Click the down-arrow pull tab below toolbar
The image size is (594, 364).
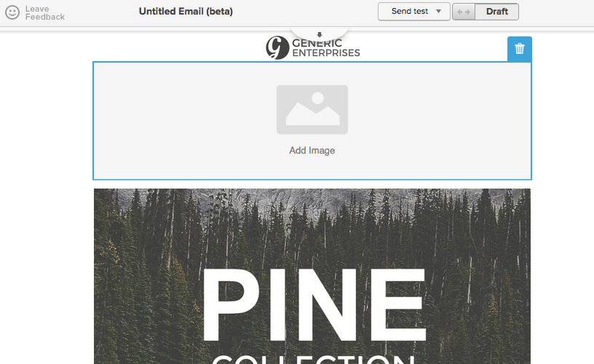point(320,34)
